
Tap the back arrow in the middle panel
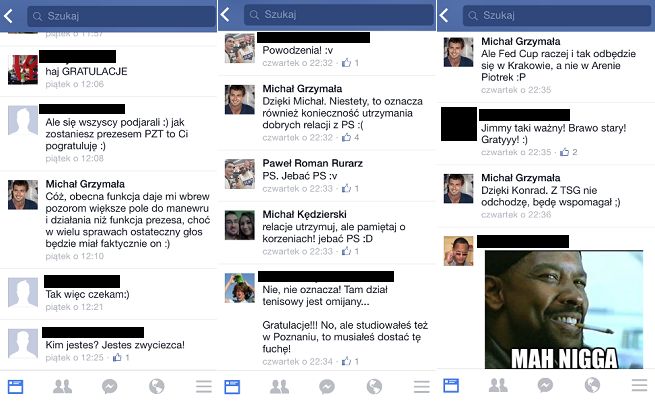coord(226,15)
